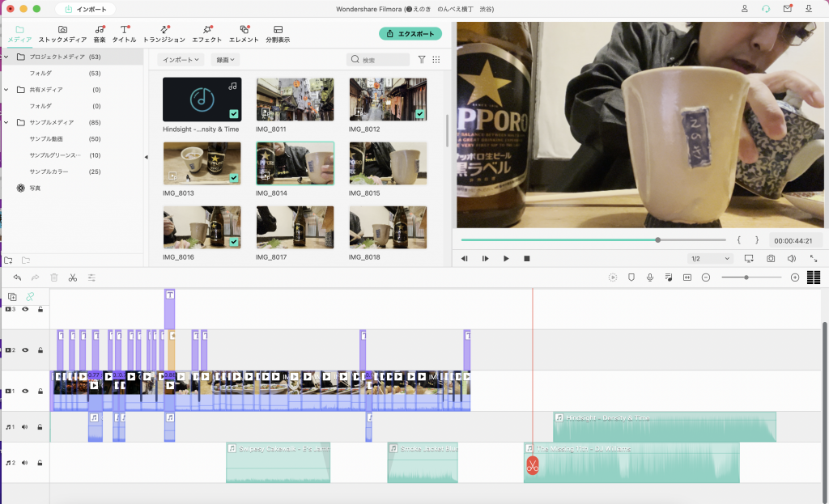
Task: Mute audio track 2
Action: pos(25,463)
